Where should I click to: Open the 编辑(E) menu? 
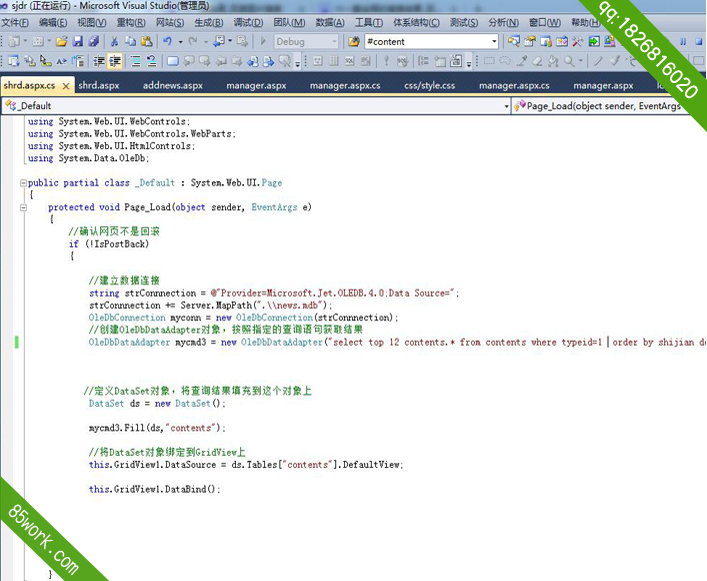tap(53, 23)
